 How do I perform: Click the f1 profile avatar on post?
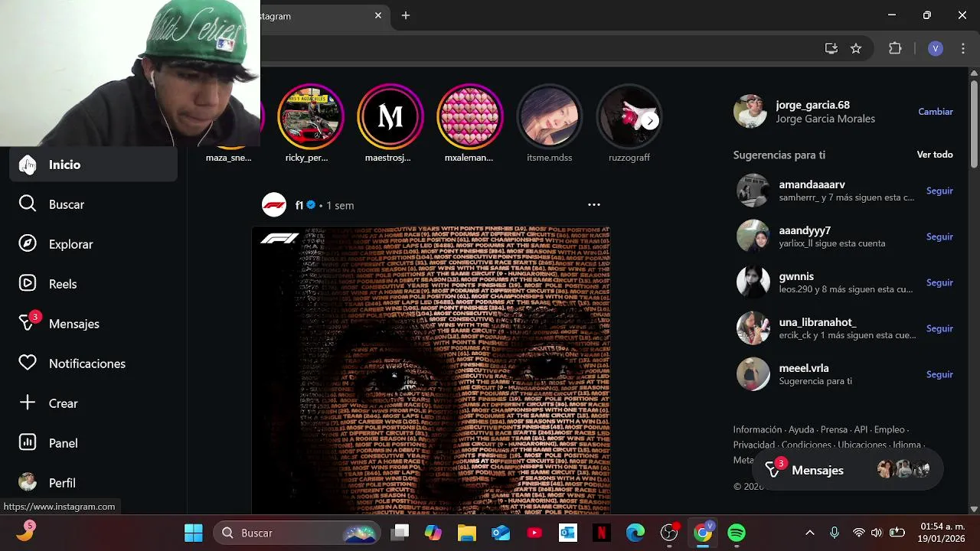tap(274, 205)
